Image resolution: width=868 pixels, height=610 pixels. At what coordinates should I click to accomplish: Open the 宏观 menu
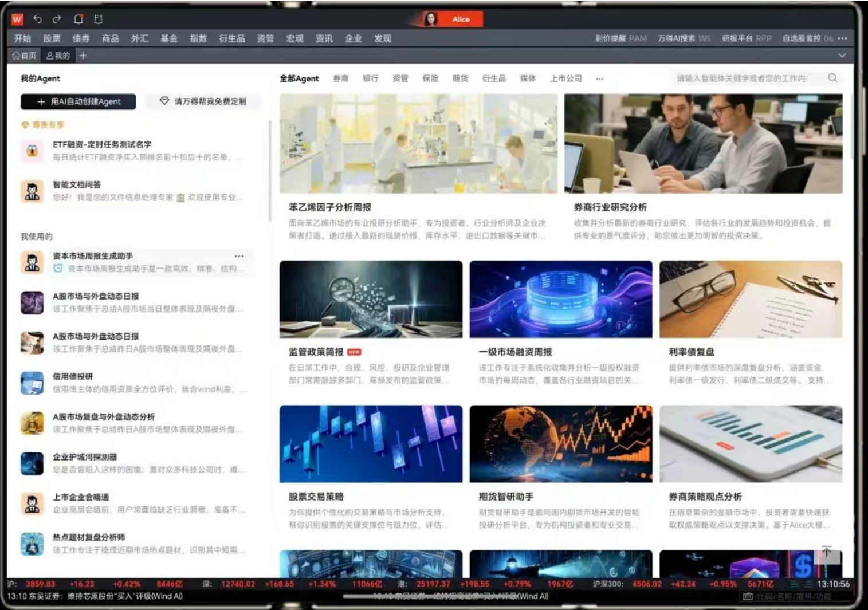(294, 38)
